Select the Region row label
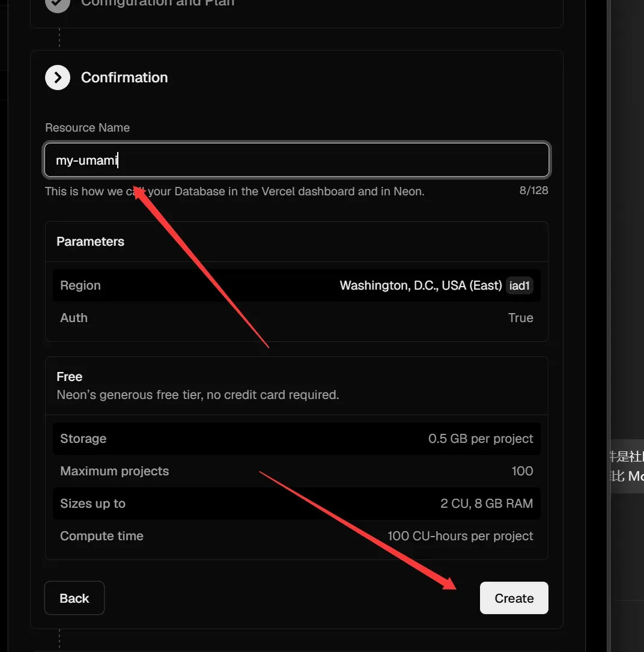The width and height of the screenshot is (644, 652). coord(80,285)
